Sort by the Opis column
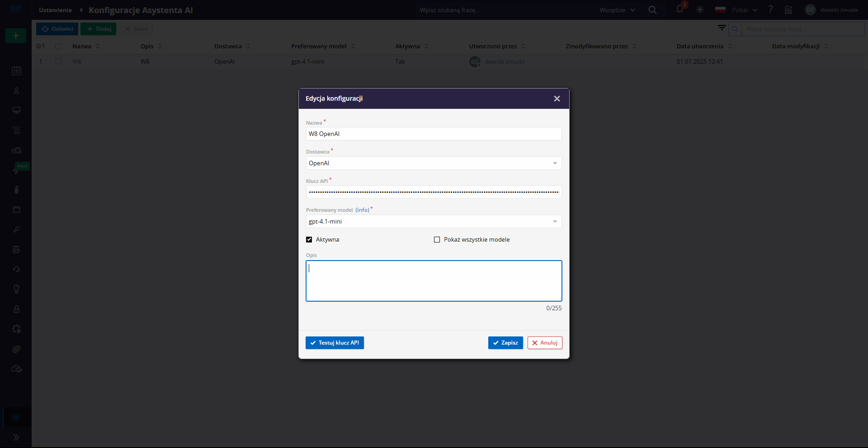Viewport: 868px width, 448px height. [151, 46]
